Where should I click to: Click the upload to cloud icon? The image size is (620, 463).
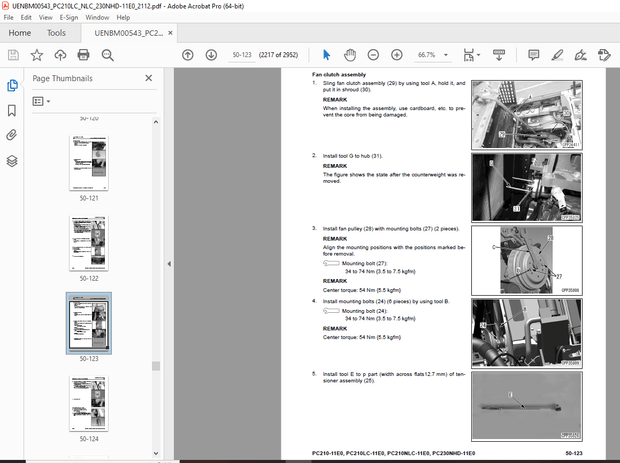click(x=60, y=55)
